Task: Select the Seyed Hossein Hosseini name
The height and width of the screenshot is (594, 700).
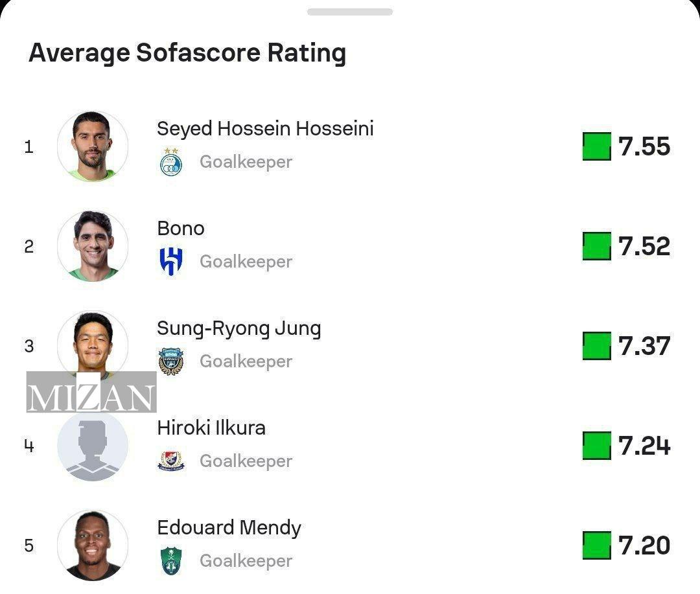Action: [x=265, y=128]
